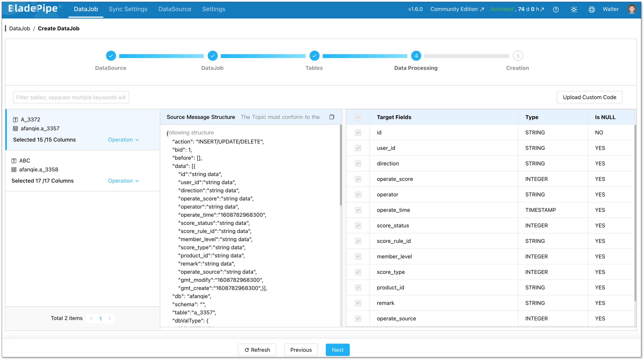Click the Previous button
Viewport: 644px width, 360px height.
[301, 350]
